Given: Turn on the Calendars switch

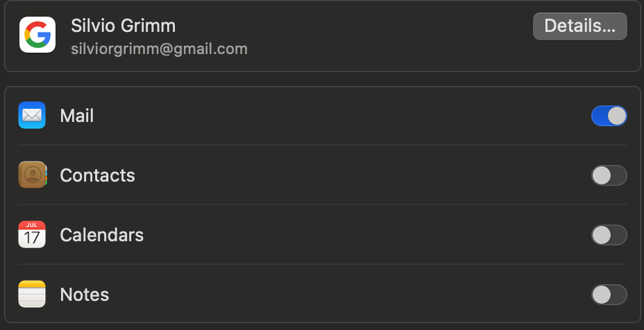Looking at the screenshot, I should pyautogui.click(x=609, y=235).
